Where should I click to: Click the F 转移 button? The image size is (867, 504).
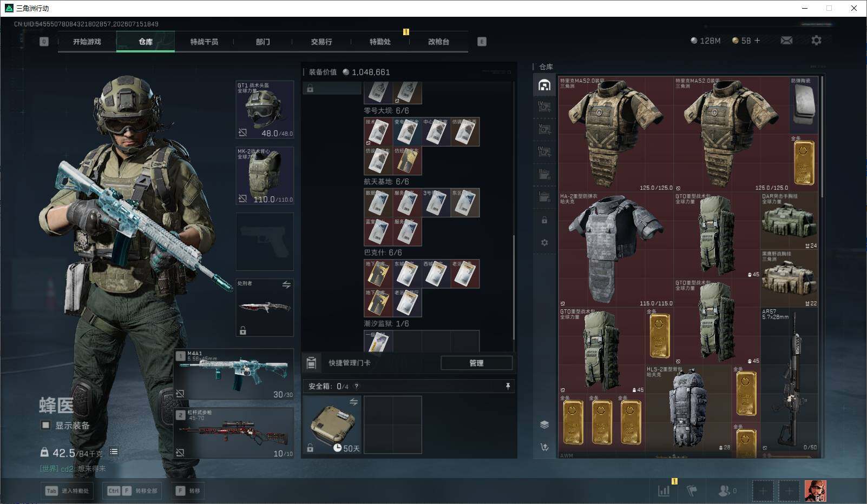[188, 490]
